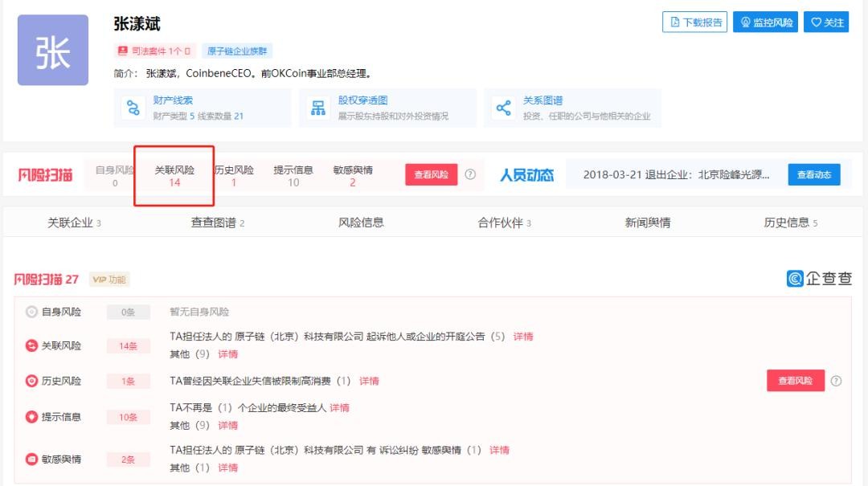
Task: Click the 关联风险 row icon in list
Action: (32, 345)
